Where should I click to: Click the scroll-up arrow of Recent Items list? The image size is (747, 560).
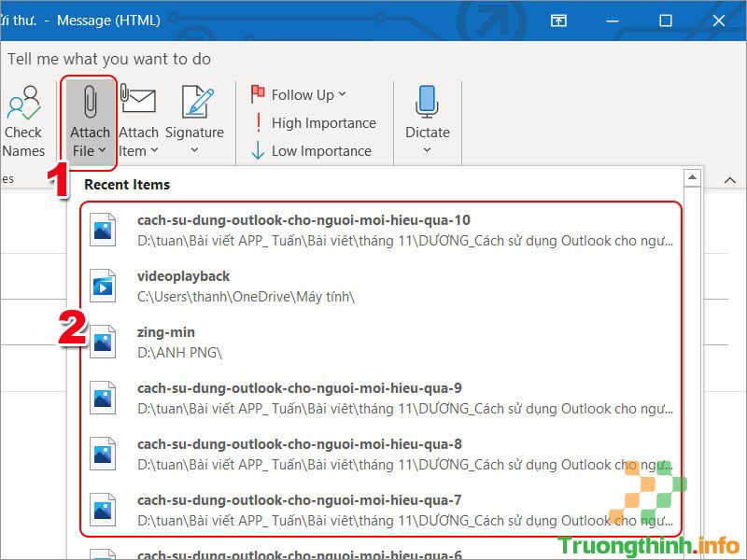coord(692,177)
